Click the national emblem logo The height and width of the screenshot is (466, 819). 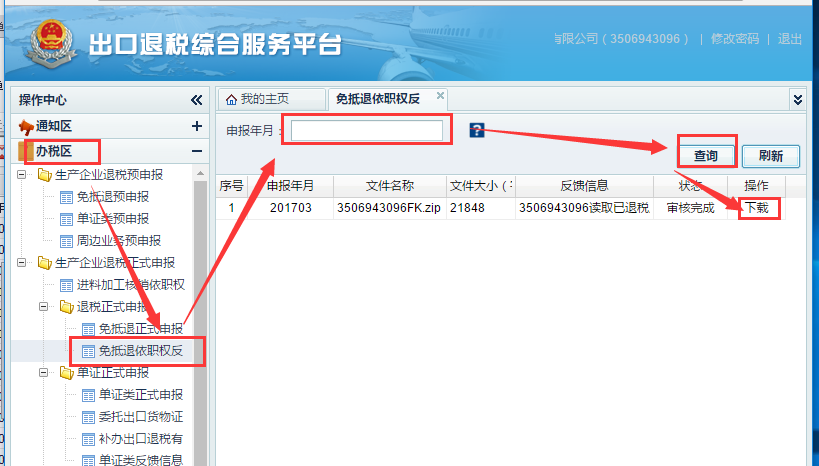pyautogui.click(x=47, y=43)
